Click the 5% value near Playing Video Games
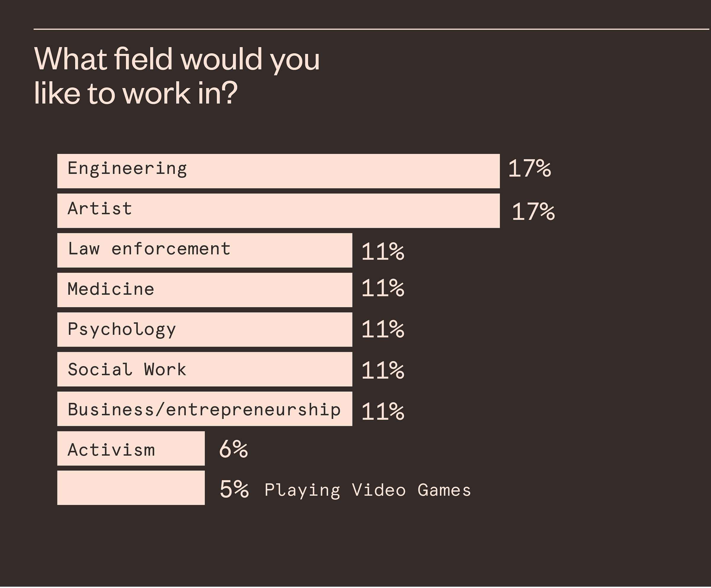This screenshot has height=588, width=711. point(234,489)
